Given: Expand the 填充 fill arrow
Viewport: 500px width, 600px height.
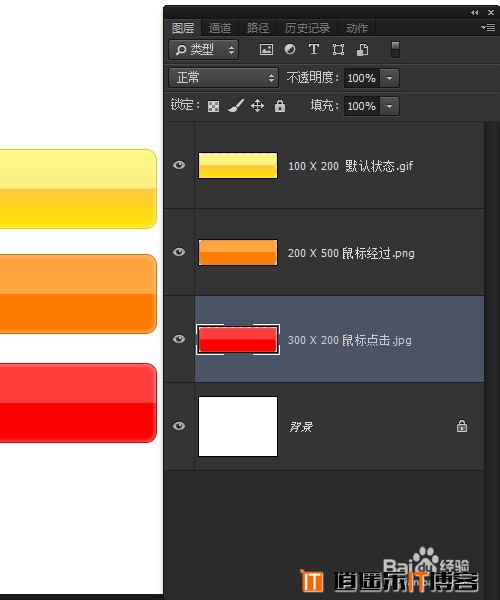Looking at the screenshot, I should tap(389, 106).
